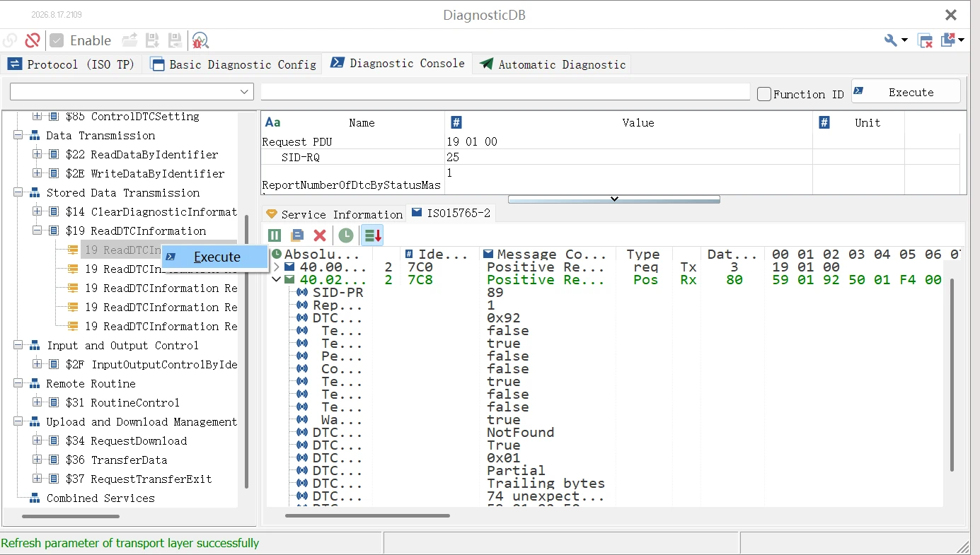Pause the message trace

(275, 235)
